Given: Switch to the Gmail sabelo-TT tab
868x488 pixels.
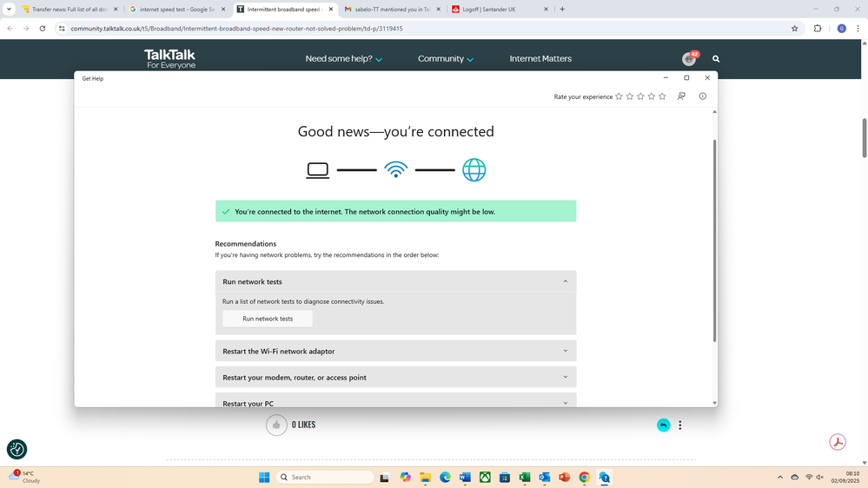Looking at the screenshot, I should pos(393,9).
